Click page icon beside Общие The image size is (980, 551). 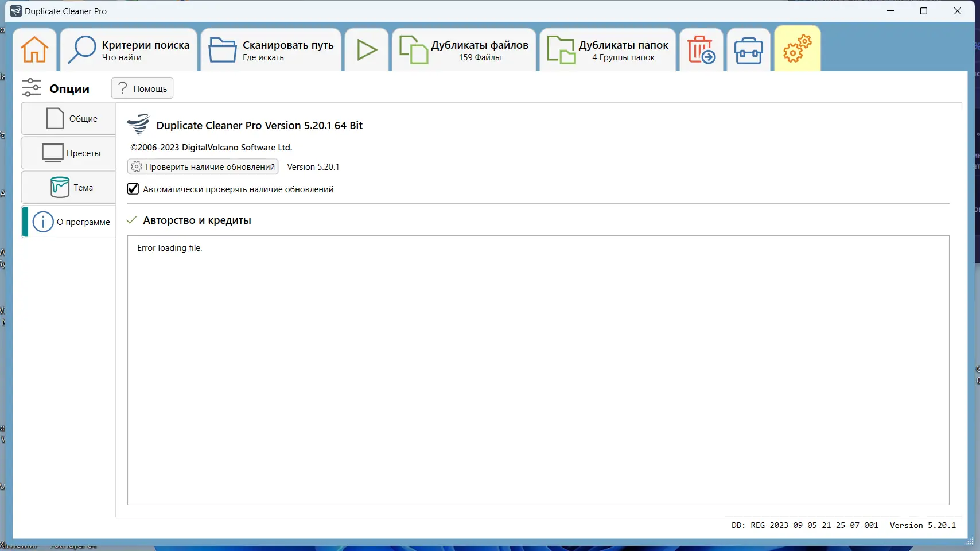pos(55,118)
